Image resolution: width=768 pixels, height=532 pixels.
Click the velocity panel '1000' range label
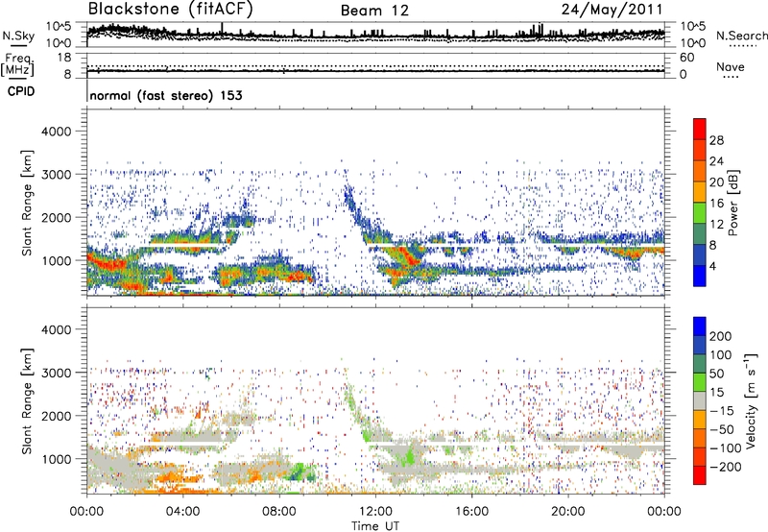point(56,459)
